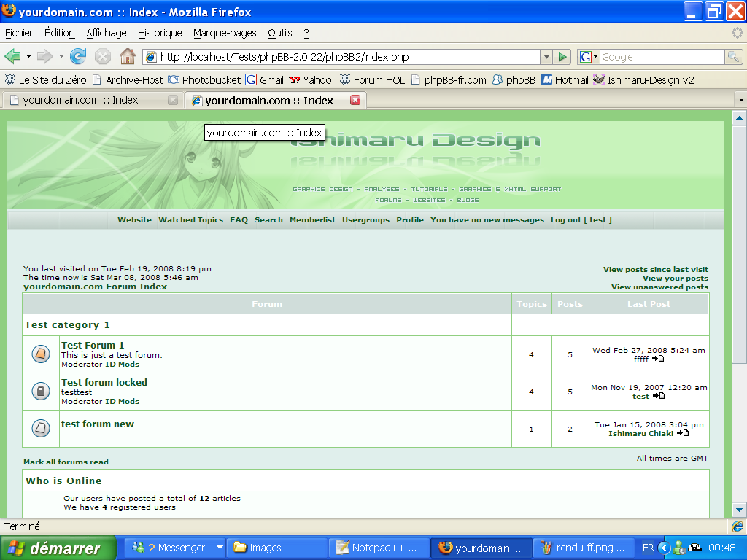747x560 pixels.
Task: Open the search engine selector dropdown
Action: (595, 57)
